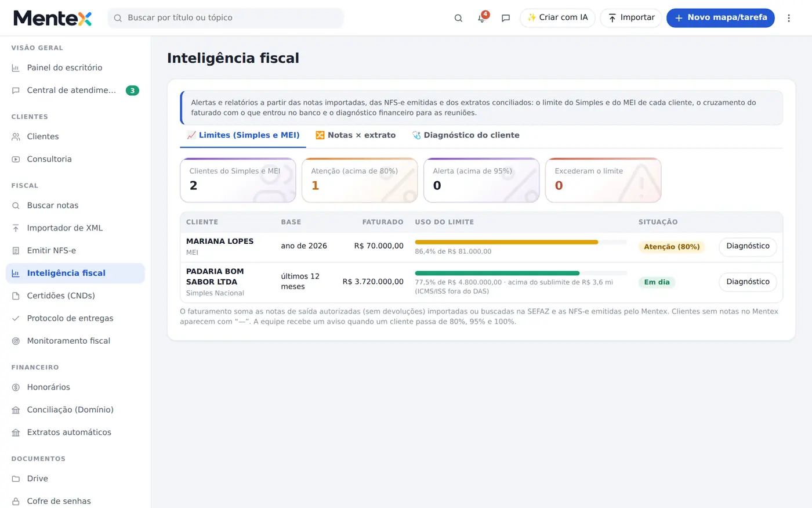Switch to Limites (Simples e MEI) tab
Image resolution: width=812 pixels, height=508 pixels.
pos(243,135)
